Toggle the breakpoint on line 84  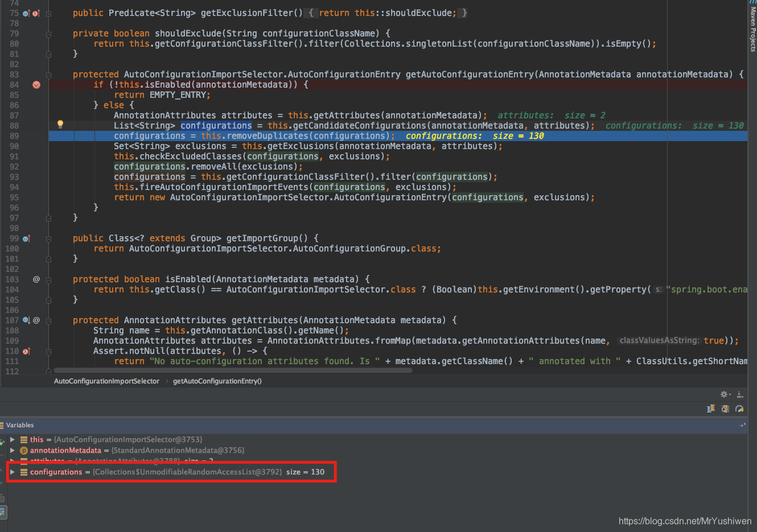[x=36, y=85]
